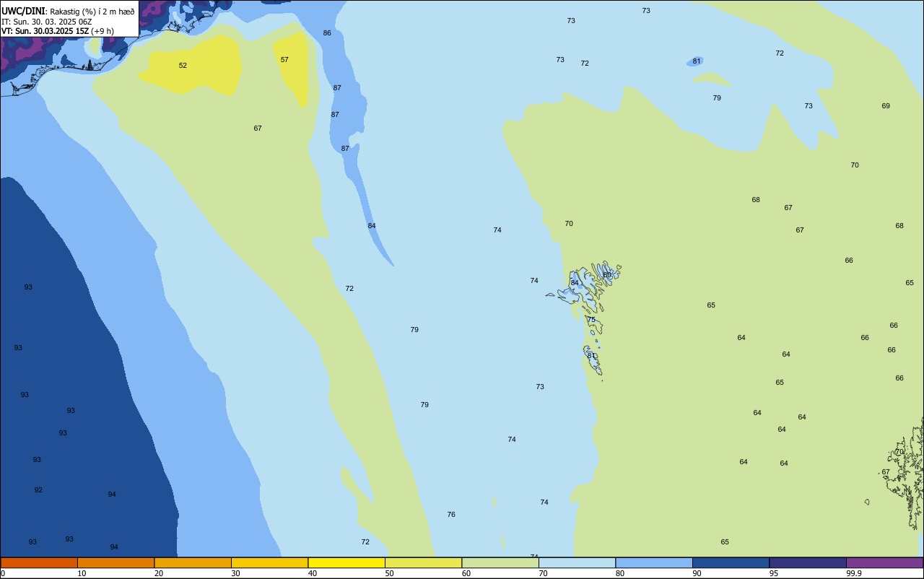Click the humidity value 69 on the map

[886, 106]
